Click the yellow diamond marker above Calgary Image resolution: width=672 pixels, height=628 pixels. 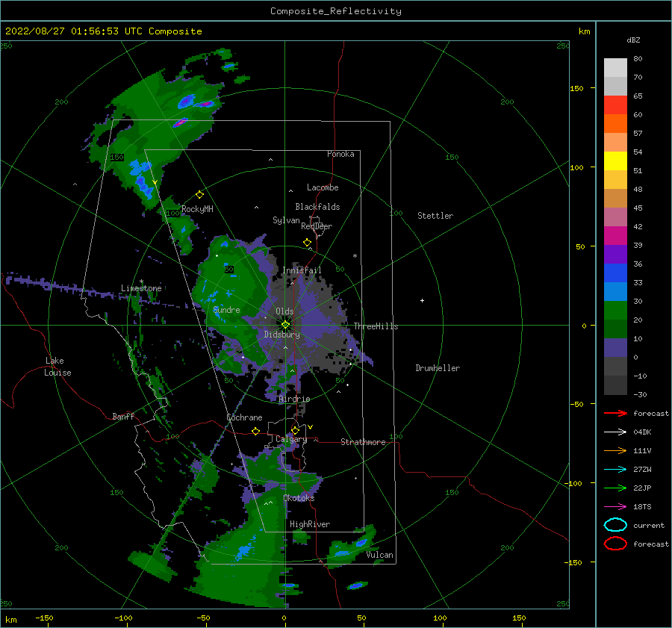pos(295,430)
